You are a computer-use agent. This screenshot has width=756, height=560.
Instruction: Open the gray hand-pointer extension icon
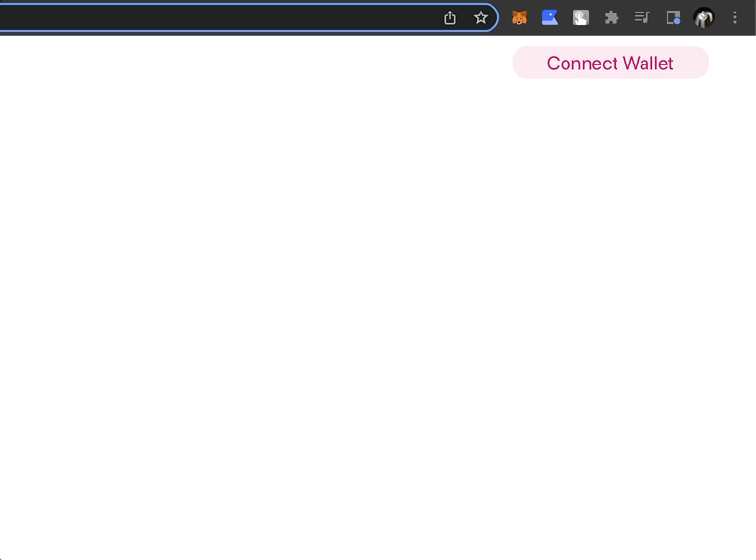coord(581,18)
